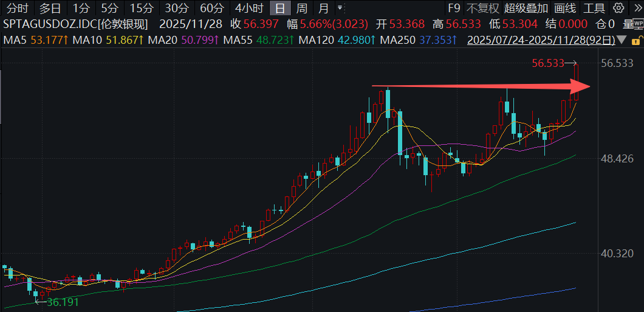Click the MA10 51.867 indicator label

pyautogui.click(x=108, y=40)
